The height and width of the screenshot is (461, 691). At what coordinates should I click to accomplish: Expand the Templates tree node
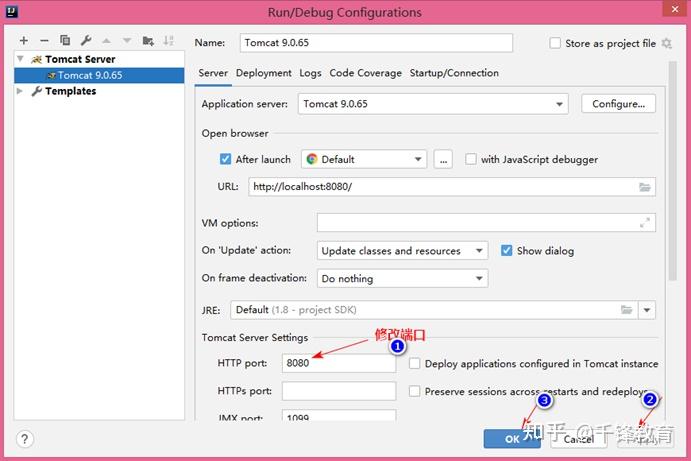[20, 91]
